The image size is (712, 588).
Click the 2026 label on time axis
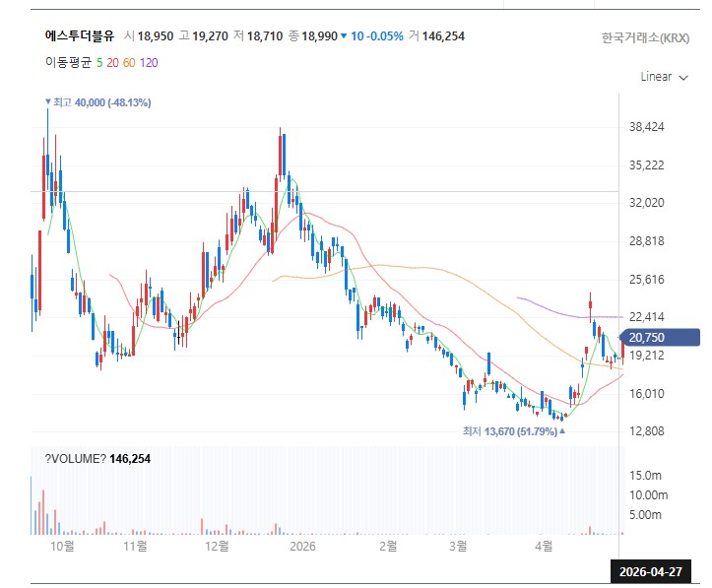pyautogui.click(x=302, y=546)
